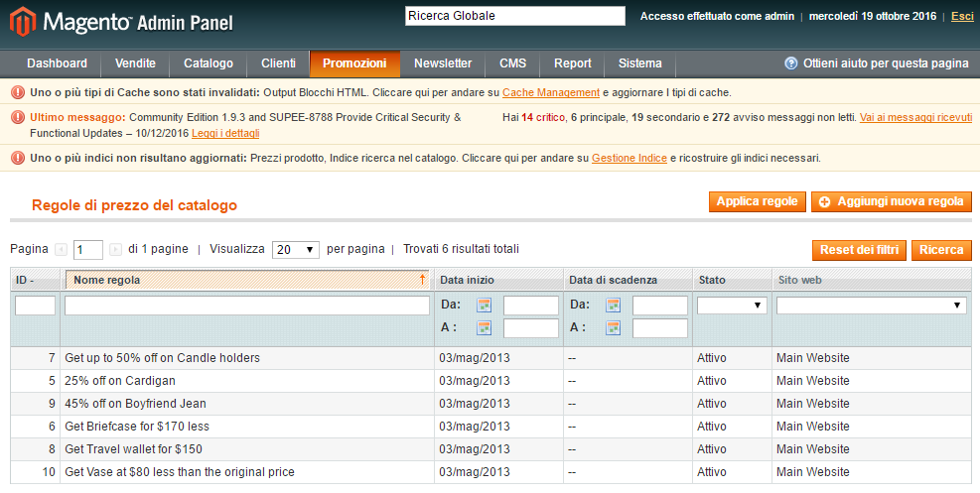The image size is (980, 493).
Task: Click 'Ottieni aiuto per questa pagina' text
Action: coord(886,63)
